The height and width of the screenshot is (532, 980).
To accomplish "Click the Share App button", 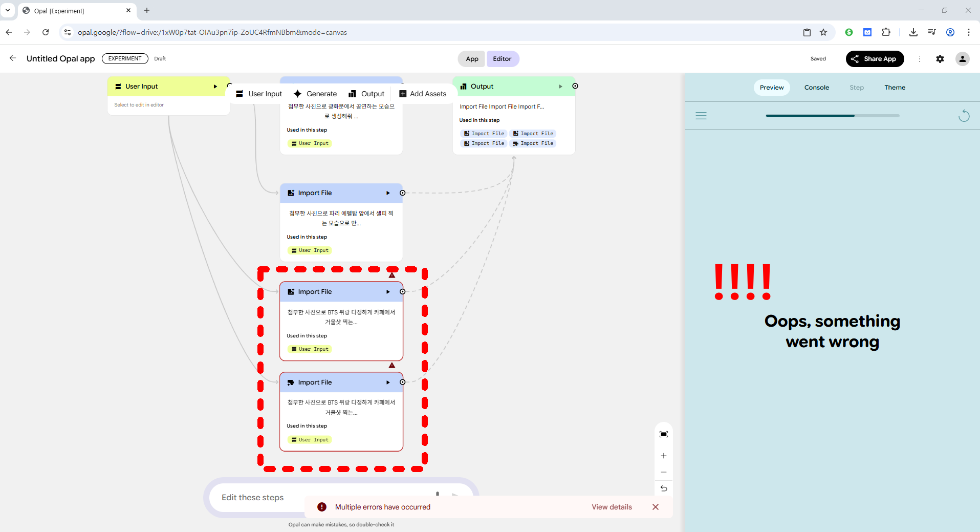I will click(875, 59).
